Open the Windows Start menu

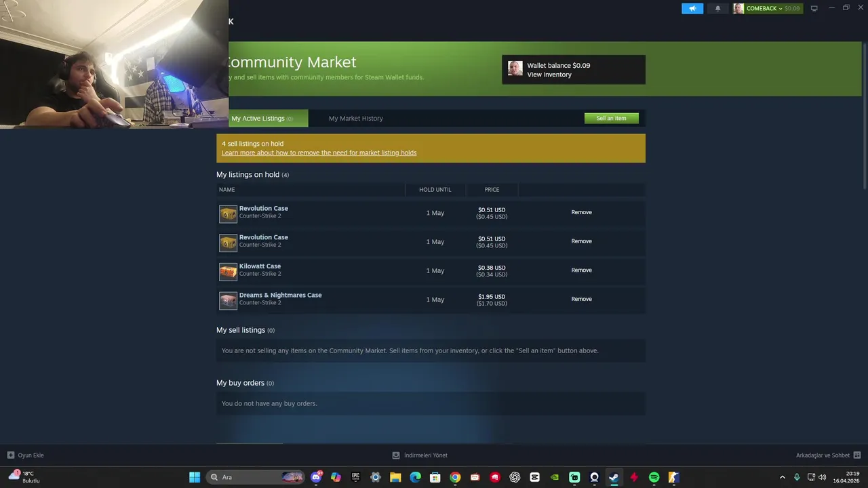point(195,477)
